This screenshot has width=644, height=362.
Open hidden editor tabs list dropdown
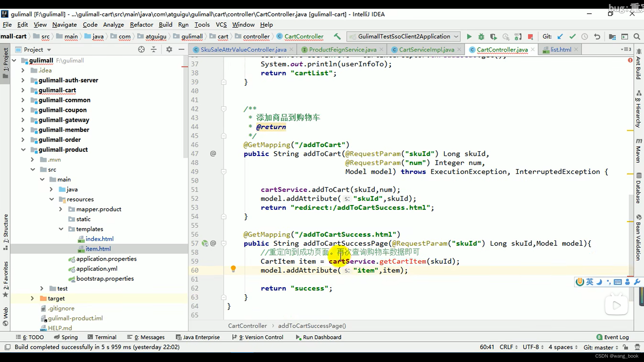click(626, 49)
